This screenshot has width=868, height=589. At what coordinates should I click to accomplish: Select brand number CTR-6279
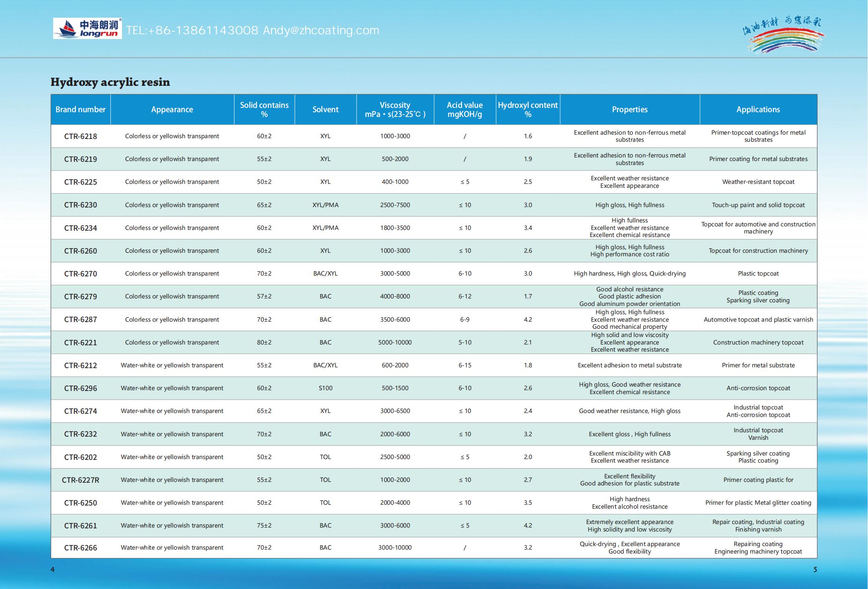pos(80,296)
